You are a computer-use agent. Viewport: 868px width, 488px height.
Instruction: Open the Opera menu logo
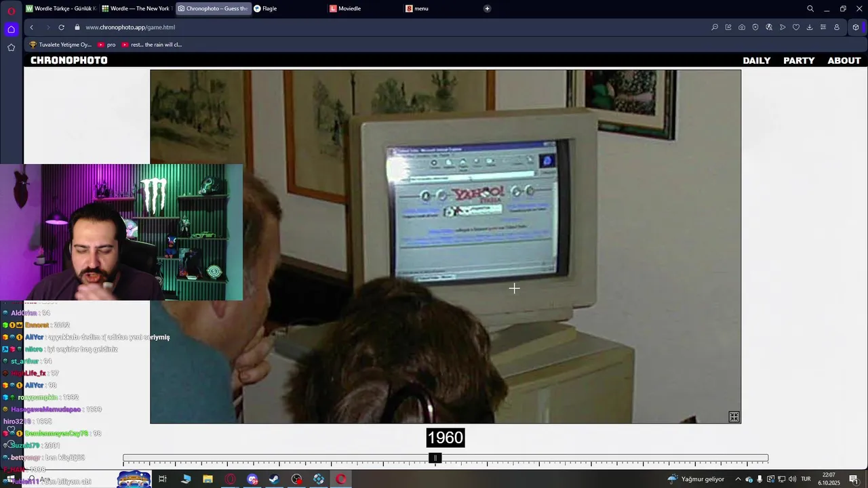(11, 10)
